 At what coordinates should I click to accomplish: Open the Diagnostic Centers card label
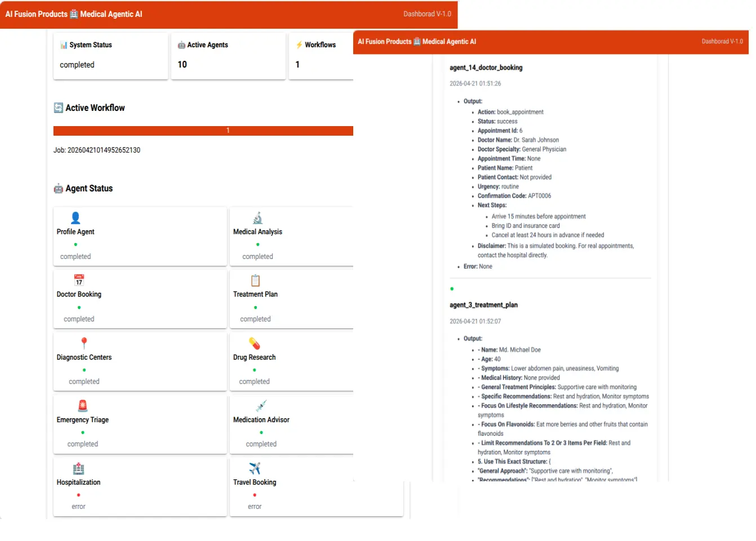tap(84, 357)
